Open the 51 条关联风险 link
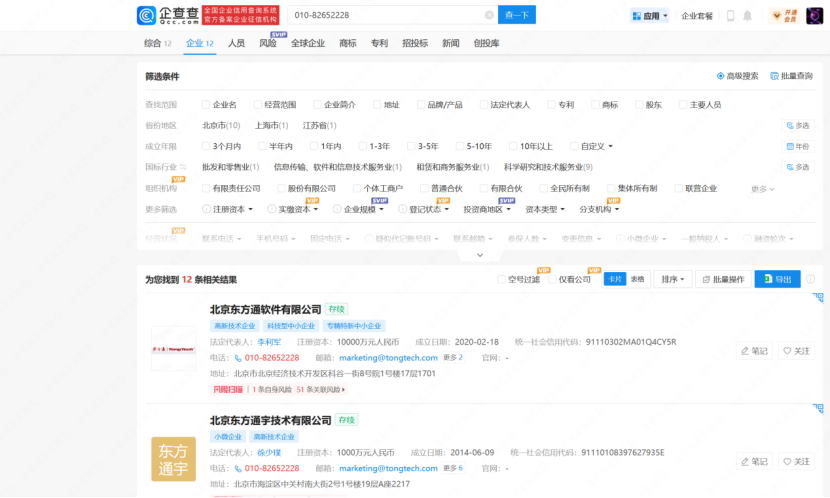The image size is (830, 498). (321, 390)
